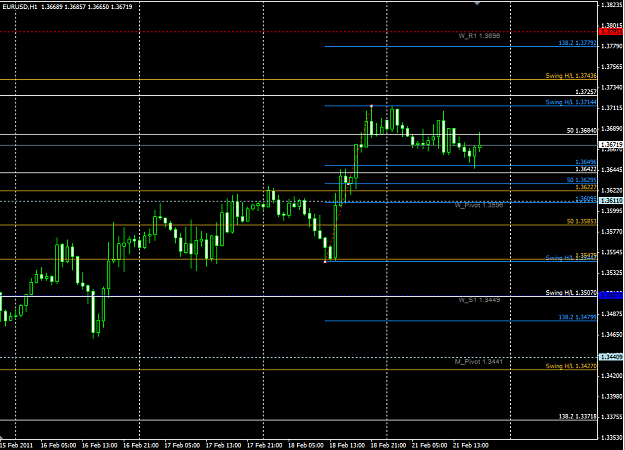
Task: Click the 16 Feb 13:00 time label
Action: click(x=100, y=445)
